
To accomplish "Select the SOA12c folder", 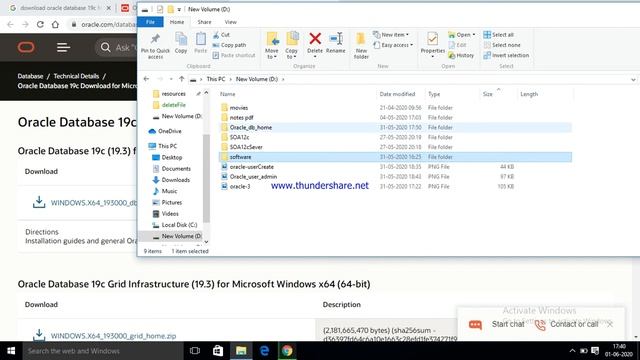I will click(x=239, y=137).
